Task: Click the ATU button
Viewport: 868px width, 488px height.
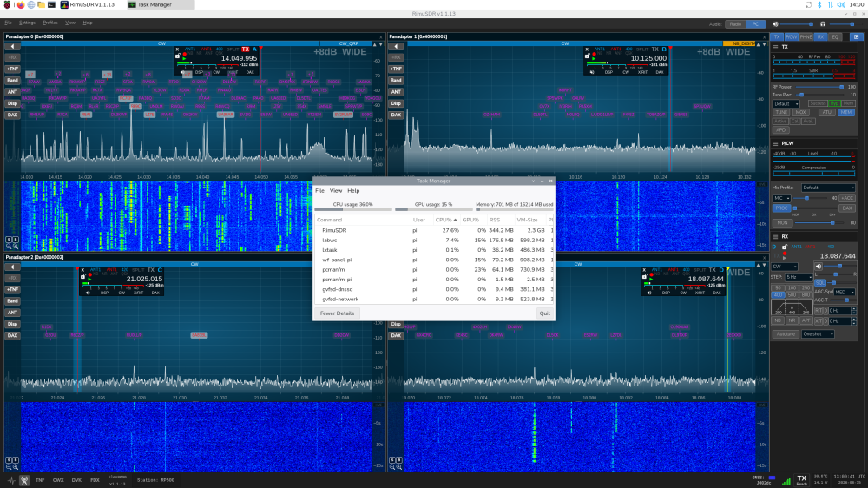Action: (826, 112)
